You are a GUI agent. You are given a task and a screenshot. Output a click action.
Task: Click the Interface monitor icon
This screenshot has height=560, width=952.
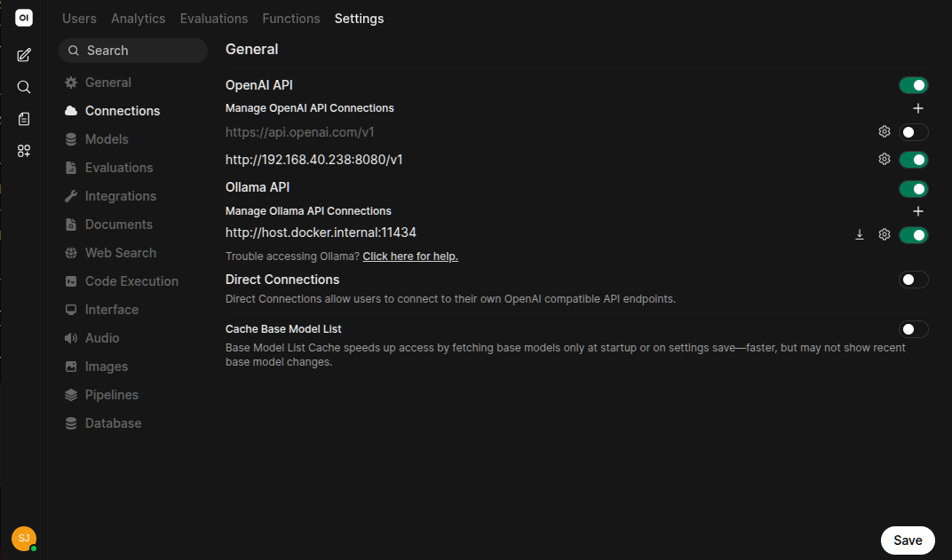[71, 310]
